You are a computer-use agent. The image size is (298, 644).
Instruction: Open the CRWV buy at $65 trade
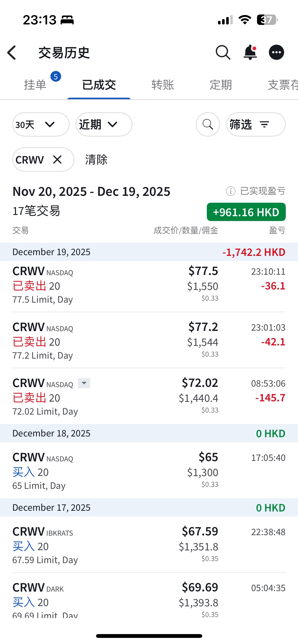point(149,471)
